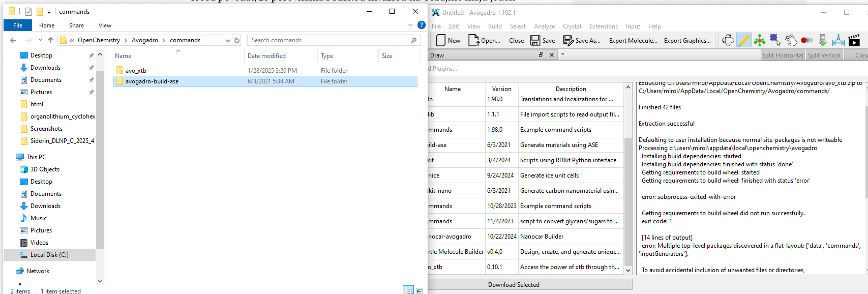Screen dimensions: 868x294
Task: Click the Measure tool icon
Action: [x=838, y=40]
